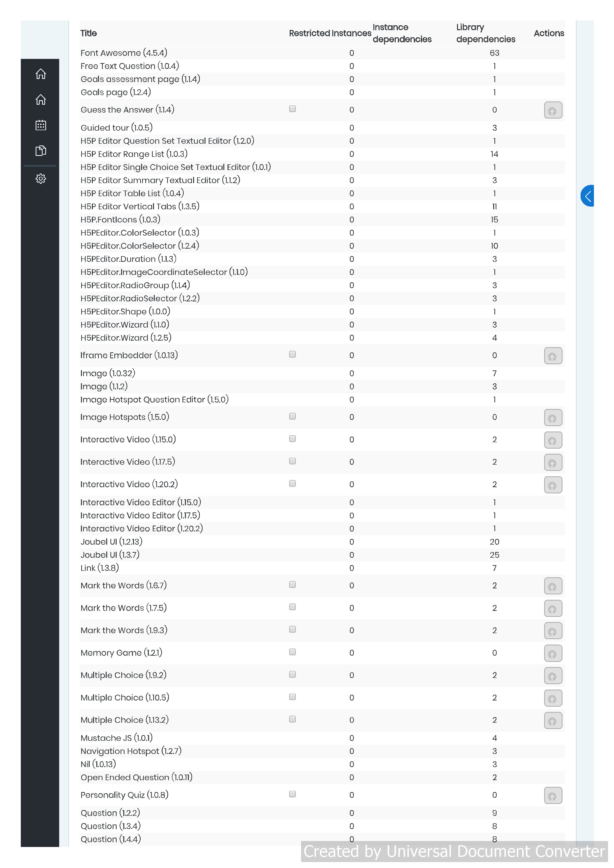Click the upgrade action for Memory Game (1.2.1)
614x868 pixels.
[553, 653]
